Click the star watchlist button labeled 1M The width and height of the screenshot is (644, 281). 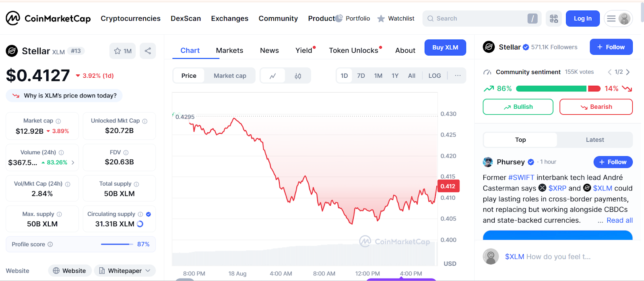pos(123,51)
